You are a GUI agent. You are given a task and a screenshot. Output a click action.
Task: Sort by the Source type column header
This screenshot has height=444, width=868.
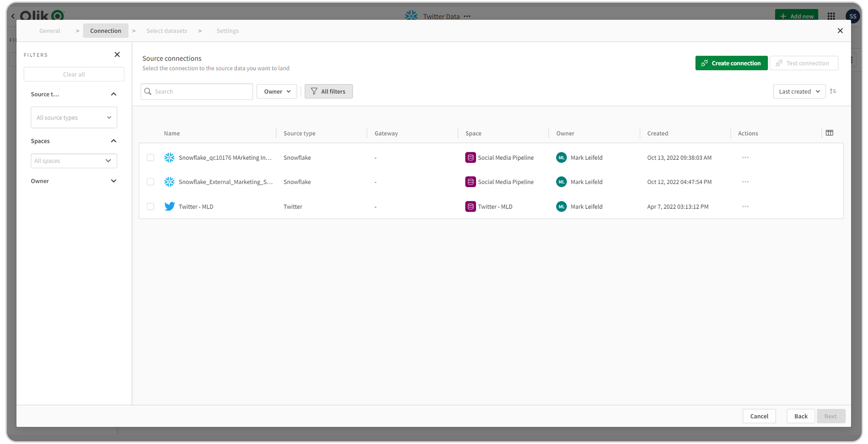[x=299, y=133]
